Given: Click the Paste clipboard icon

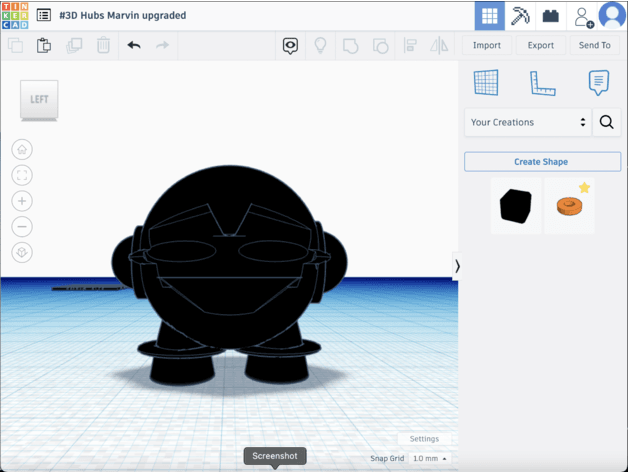Looking at the screenshot, I should click(x=44, y=45).
